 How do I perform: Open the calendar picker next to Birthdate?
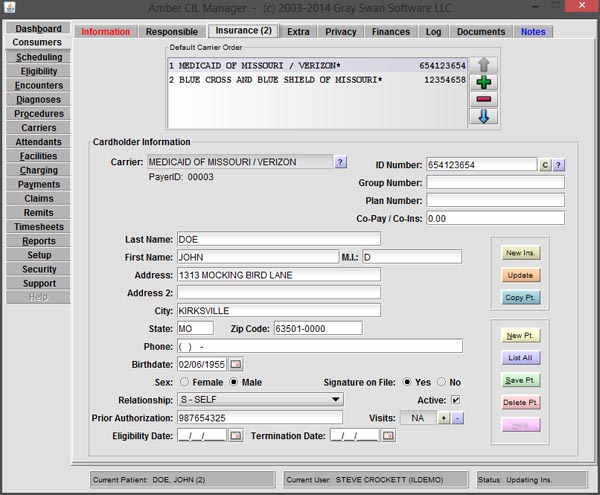[x=236, y=363]
